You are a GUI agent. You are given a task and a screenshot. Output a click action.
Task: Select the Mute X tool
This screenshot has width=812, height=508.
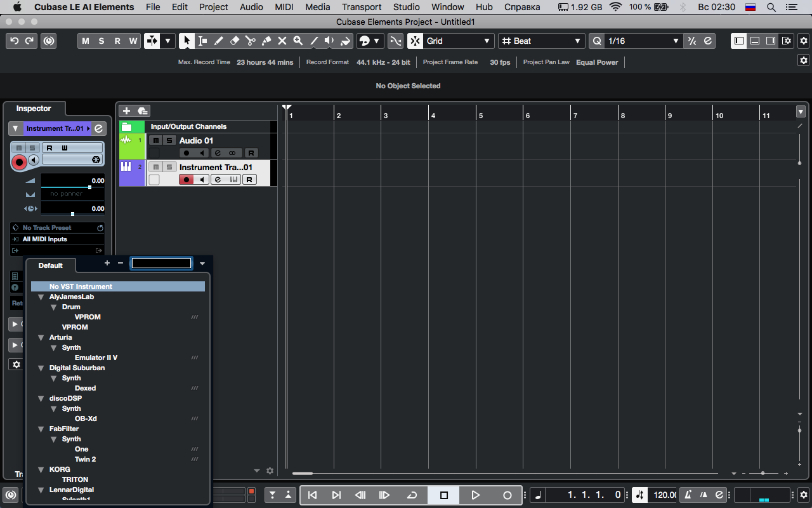tap(282, 41)
